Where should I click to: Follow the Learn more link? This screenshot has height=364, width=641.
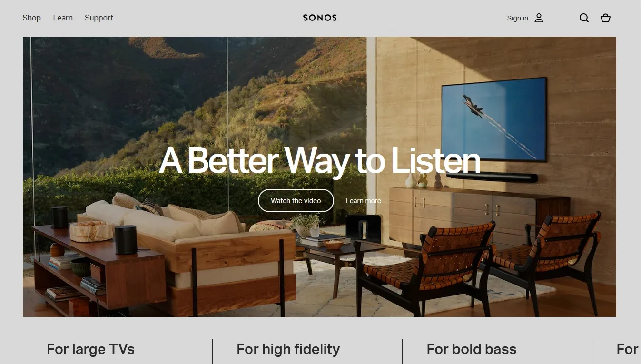tap(363, 201)
